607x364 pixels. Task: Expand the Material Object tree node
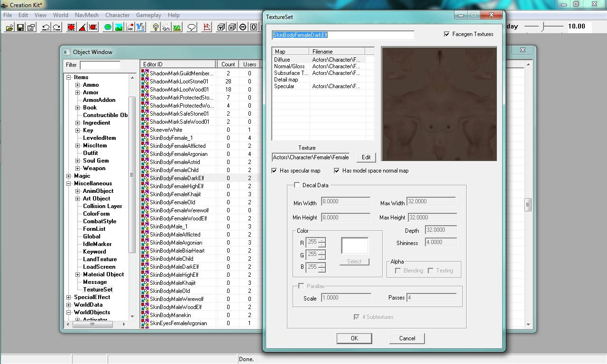78,274
